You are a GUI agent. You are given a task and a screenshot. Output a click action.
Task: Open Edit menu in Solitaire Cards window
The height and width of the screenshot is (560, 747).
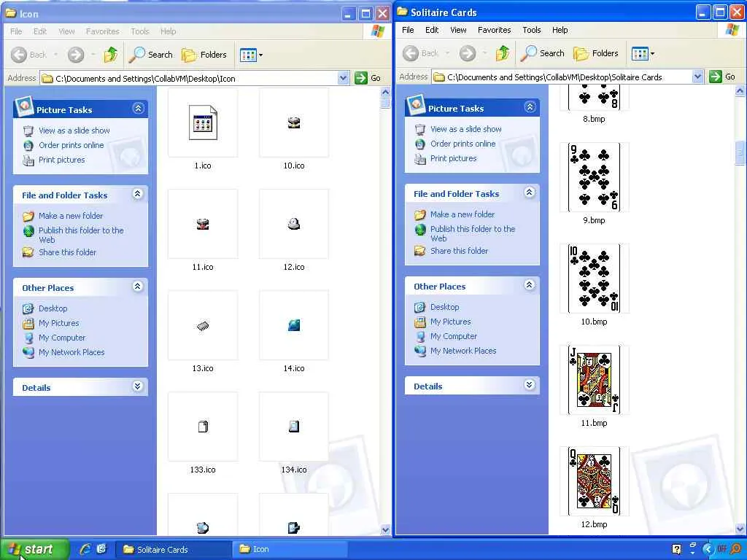432,30
